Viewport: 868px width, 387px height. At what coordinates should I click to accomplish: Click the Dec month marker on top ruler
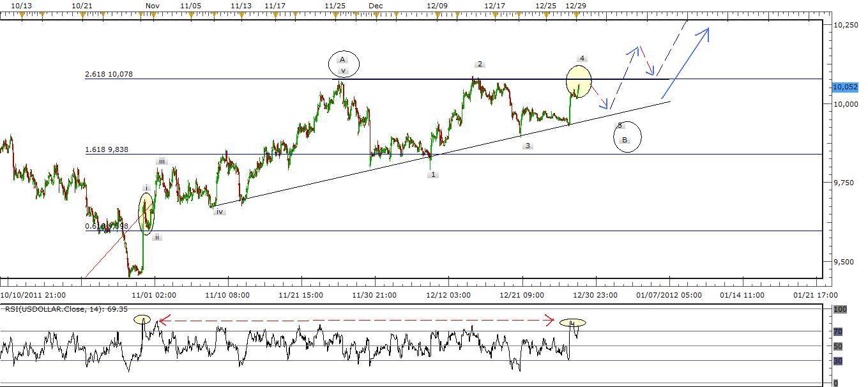click(x=376, y=6)
